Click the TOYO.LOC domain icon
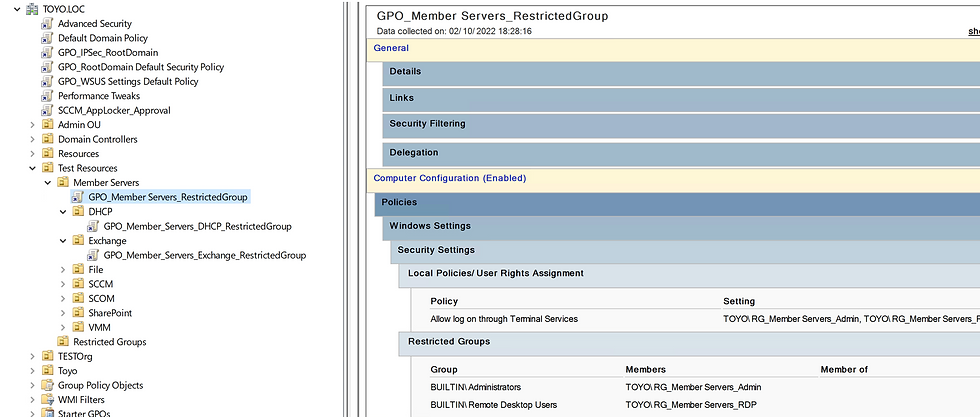The image size is (980, 417). click(32, 9)
